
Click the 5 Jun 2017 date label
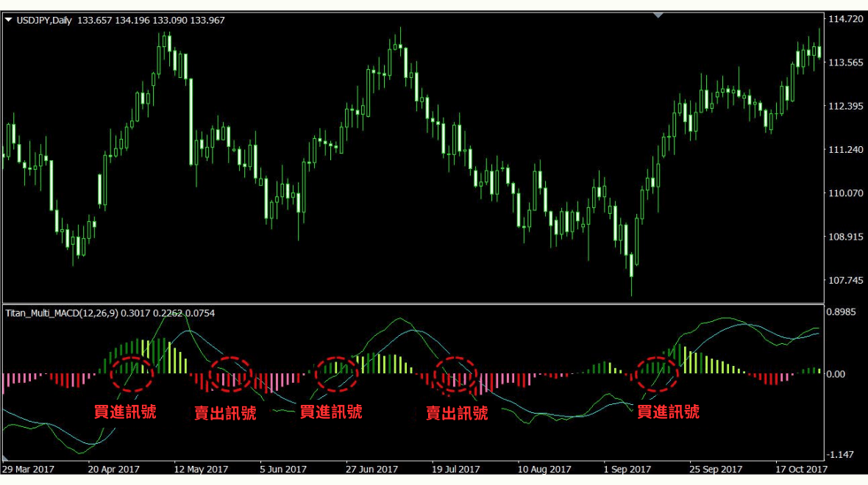tap(283, 469)
